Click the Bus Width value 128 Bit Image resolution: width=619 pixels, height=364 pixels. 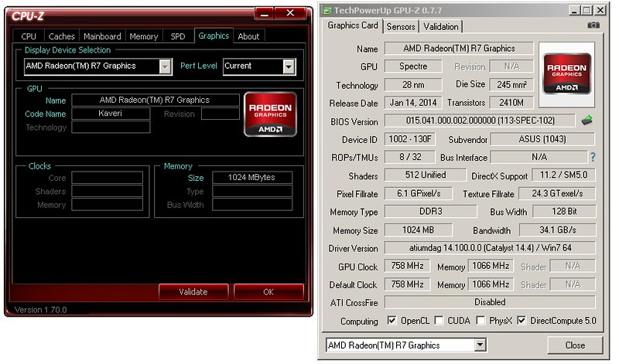coord(564,211)
